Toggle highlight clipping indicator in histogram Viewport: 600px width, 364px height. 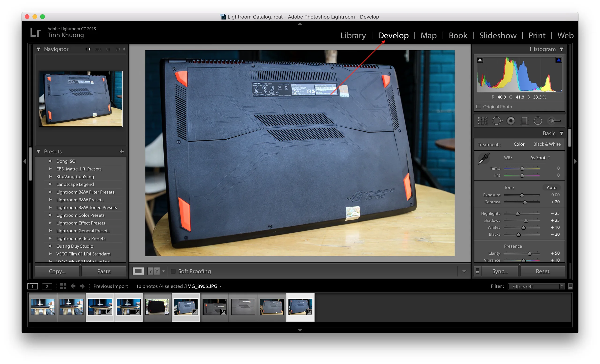tap(559, 60)
